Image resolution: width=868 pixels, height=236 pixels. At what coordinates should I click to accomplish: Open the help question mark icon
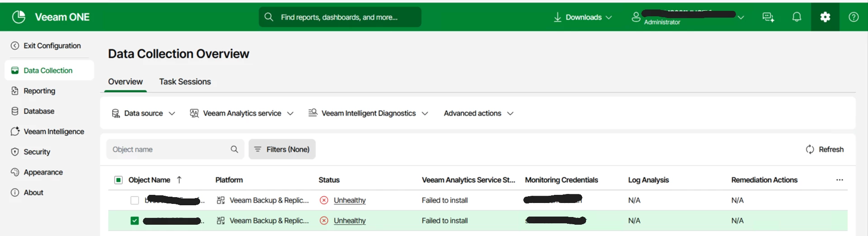[854, 17]
